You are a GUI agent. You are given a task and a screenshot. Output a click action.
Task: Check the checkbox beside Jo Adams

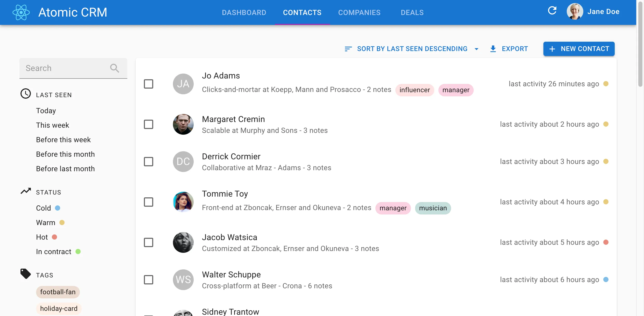149,84
